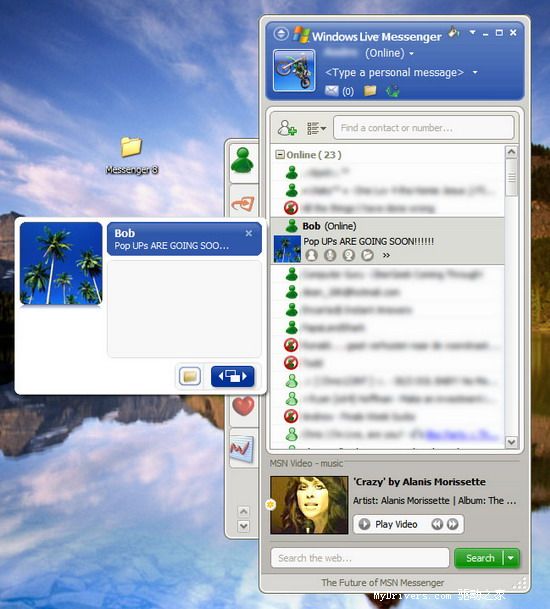Click the round up-down arrow button beside the Windows logo
This screenshot has height=609, width=550.
click(x=281, y=34)
